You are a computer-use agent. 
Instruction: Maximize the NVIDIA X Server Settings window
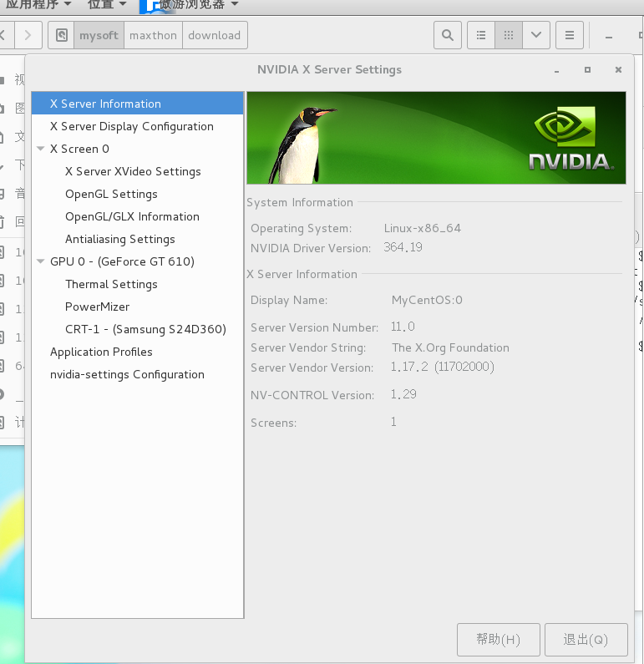(587, 69)
